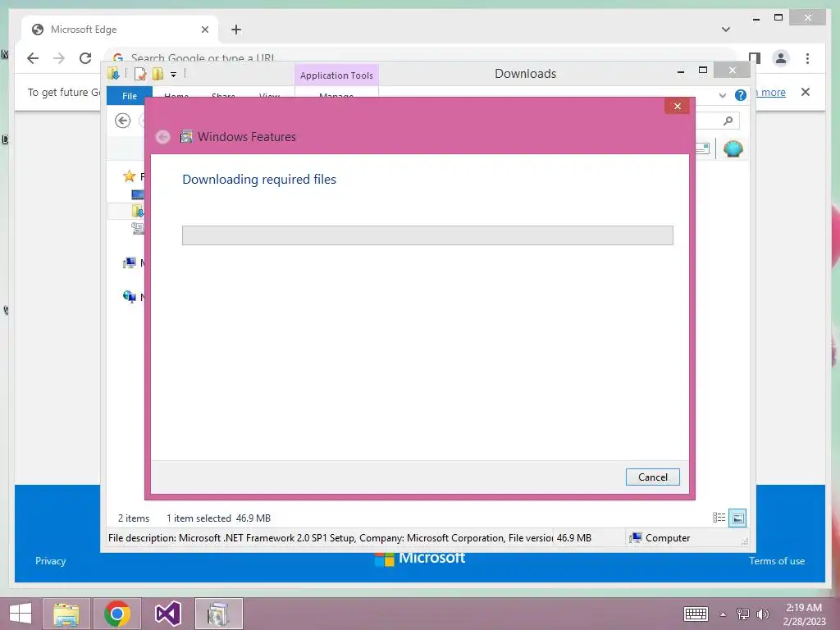The image size is (840, 630).
Task: Open Chrome from the taskbar
Action: point(116,614)
